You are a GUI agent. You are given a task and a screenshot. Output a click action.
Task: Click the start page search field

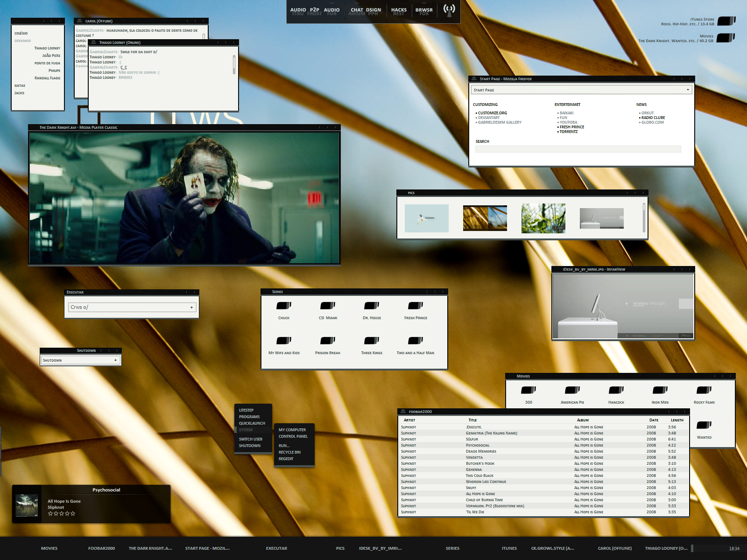point(578,149)
